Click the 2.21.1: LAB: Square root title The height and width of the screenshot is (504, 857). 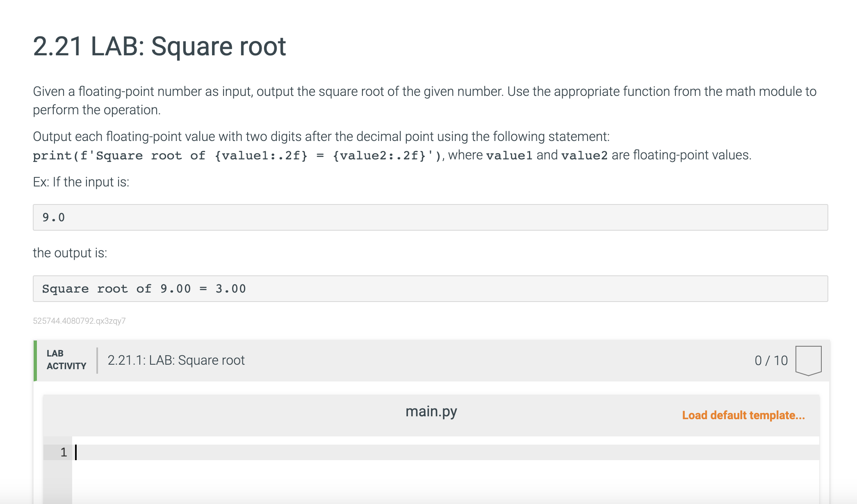tap(176, 360)
